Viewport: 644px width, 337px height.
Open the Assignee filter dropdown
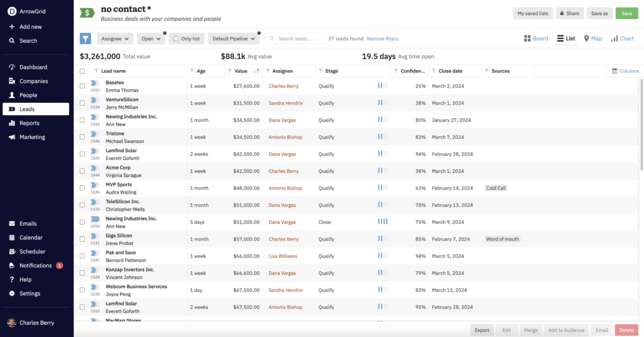coord(115,38)
